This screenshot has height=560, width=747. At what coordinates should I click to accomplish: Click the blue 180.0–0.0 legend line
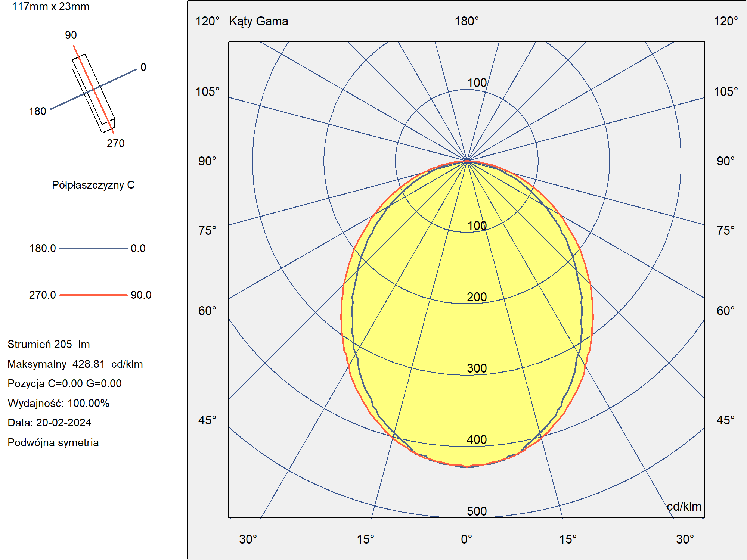click(x=93, y=248)
